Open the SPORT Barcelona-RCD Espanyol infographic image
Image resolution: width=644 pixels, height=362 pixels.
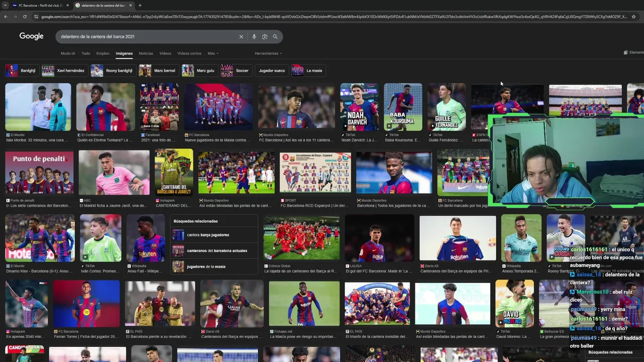pyautogui.click(x=315, y=172)
